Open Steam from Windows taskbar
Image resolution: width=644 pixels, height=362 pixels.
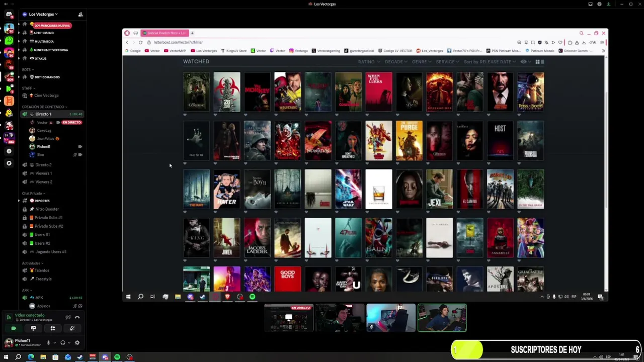click(x=80, y=357)
